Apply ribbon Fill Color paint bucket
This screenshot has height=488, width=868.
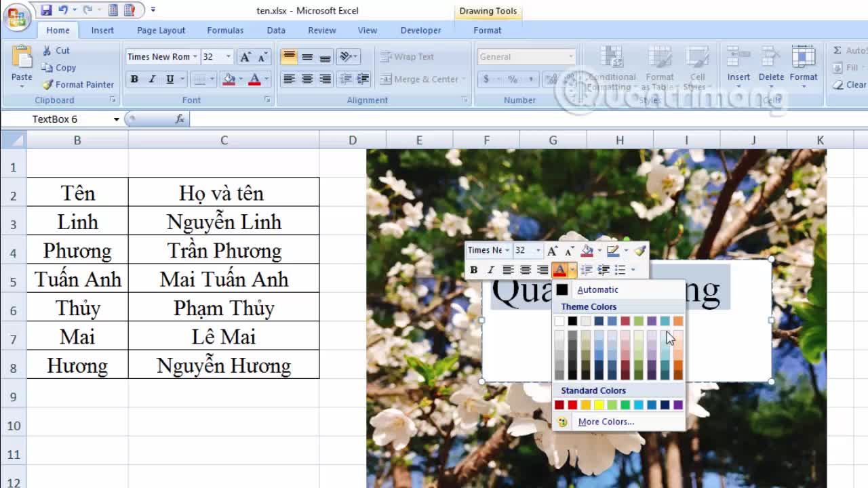pyautogui.click(x=229, y=79)
